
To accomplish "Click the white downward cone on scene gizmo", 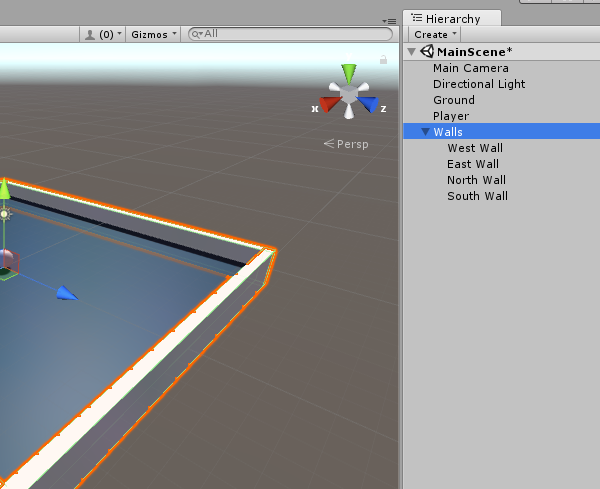I will (x=349, y=111).
